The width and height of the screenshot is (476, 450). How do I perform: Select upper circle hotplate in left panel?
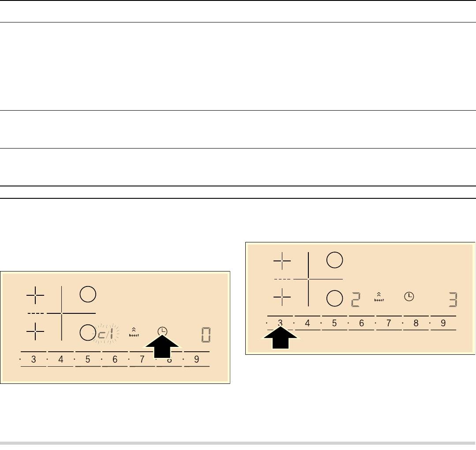(88, 294)
